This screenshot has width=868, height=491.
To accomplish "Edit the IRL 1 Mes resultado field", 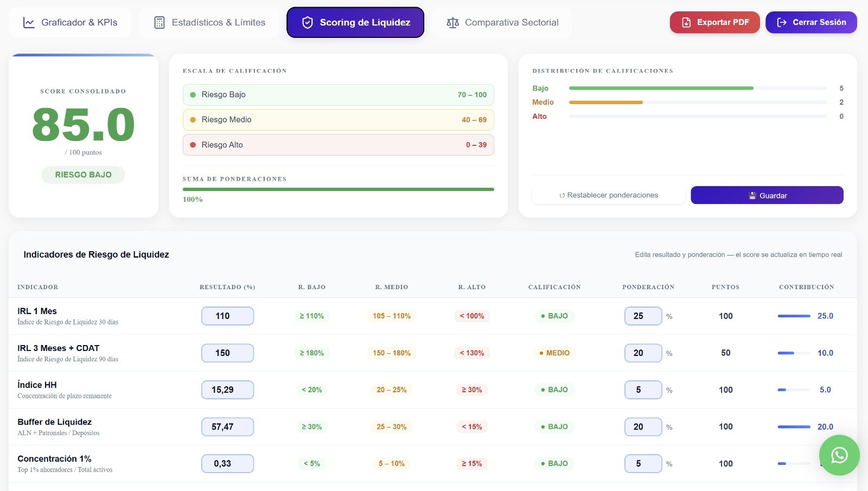I will pyautogui.click(x=227, y=316).
